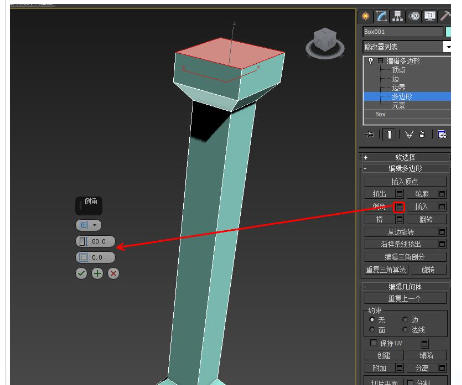The image size is (462, 385).
Task: Confirm bevel with green checkmark
Action: [x=81, y=274]
